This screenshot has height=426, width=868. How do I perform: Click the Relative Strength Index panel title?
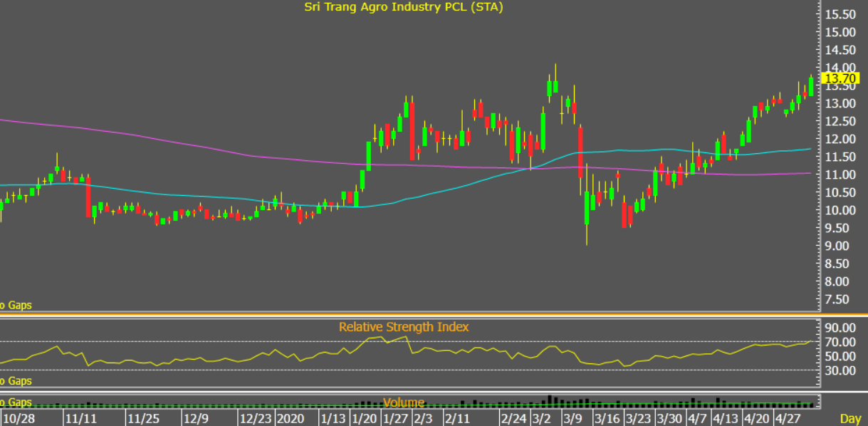tap(404, 327)
